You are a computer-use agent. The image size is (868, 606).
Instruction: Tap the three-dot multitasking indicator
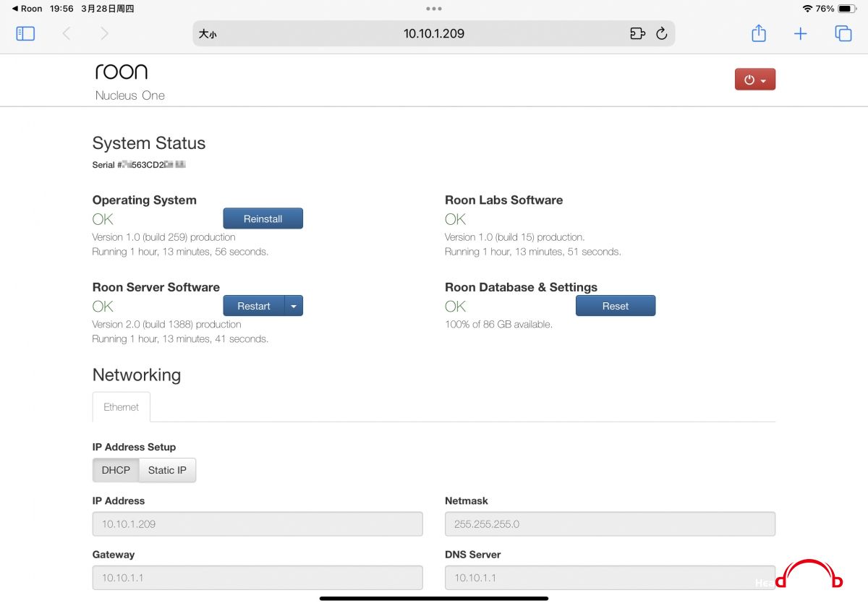point(434,9)
